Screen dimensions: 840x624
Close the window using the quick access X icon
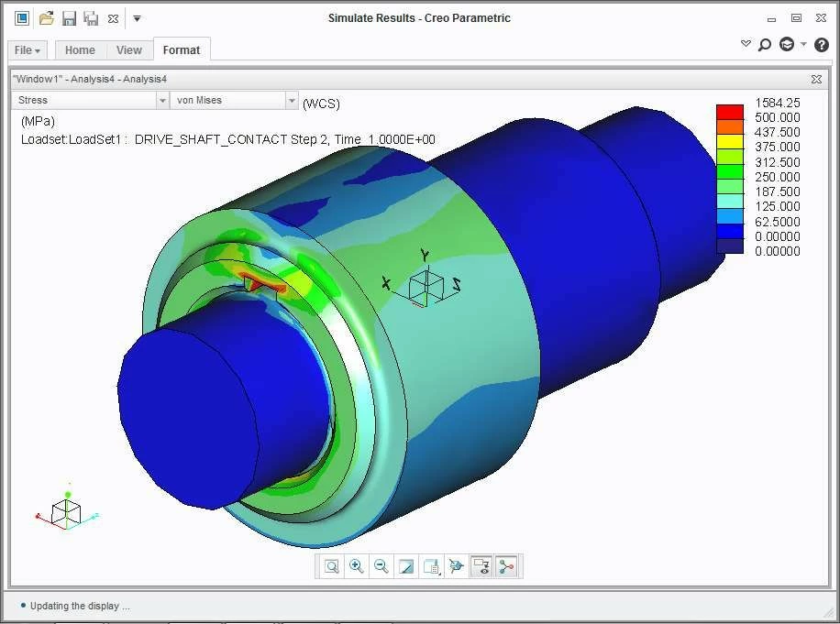coord(113,18)
